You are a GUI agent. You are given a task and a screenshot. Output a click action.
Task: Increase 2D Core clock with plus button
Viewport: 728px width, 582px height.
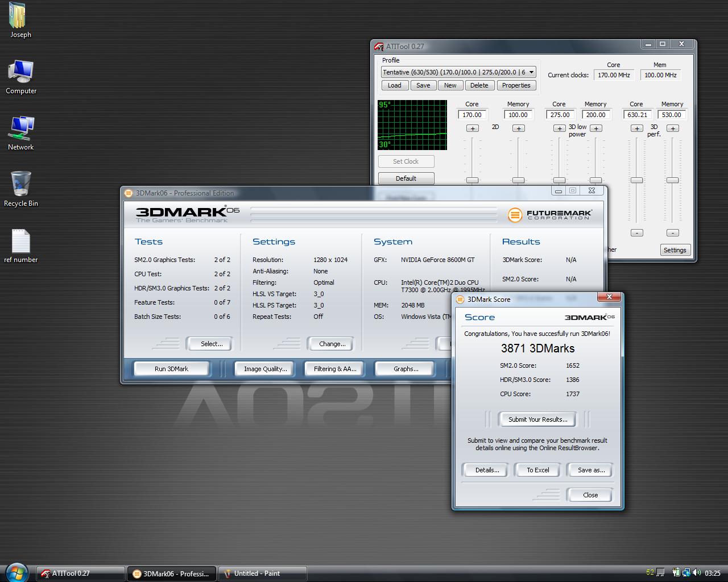[x=473, y=128]
